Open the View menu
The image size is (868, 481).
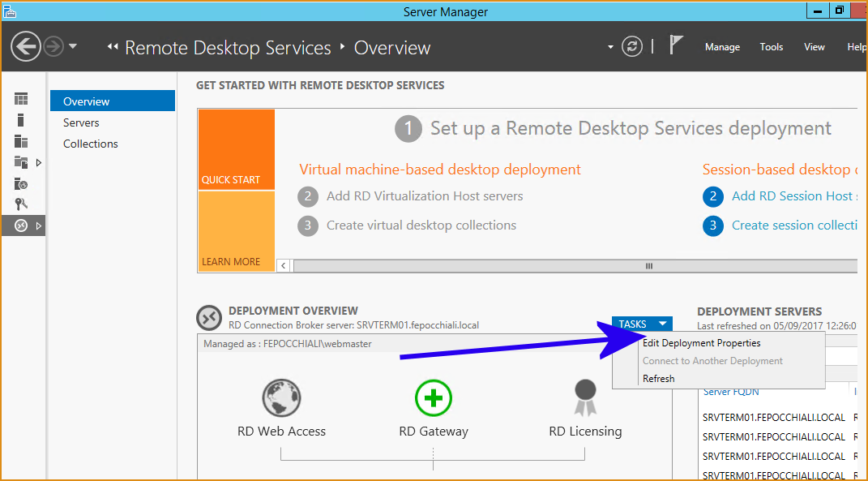[815, 47]
